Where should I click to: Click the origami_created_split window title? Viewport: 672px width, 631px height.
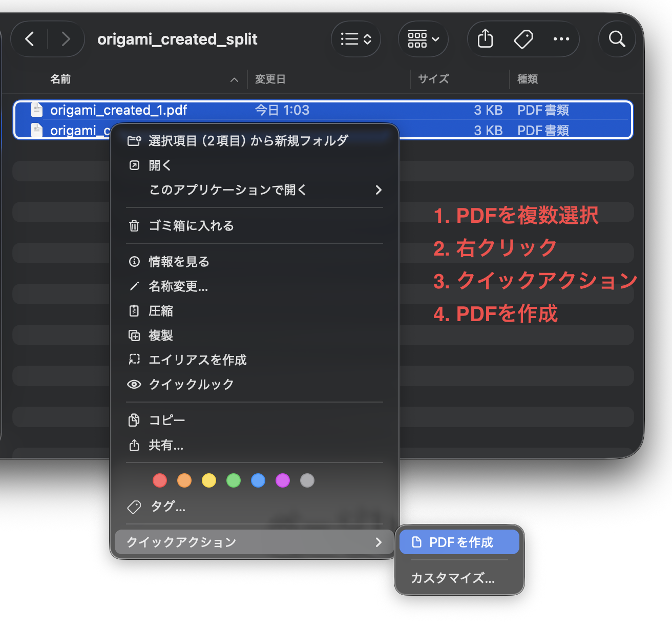pyautogui.click(x=177, y=39)
